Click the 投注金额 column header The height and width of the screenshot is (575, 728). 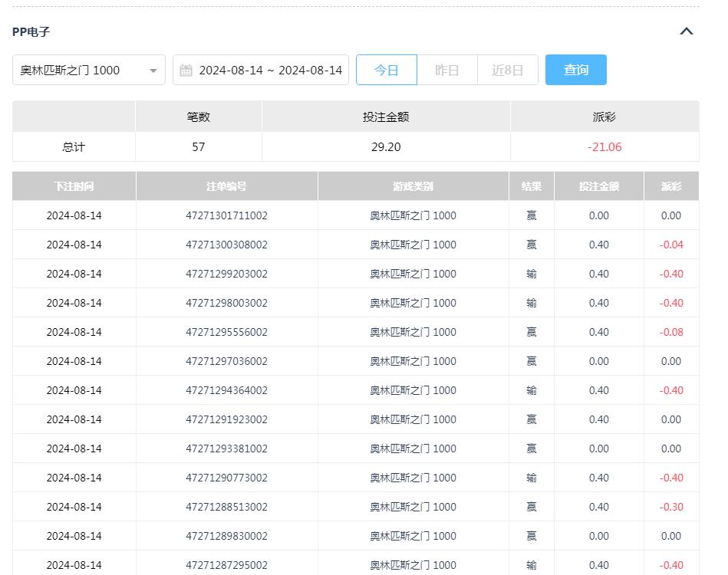(598, 186)
